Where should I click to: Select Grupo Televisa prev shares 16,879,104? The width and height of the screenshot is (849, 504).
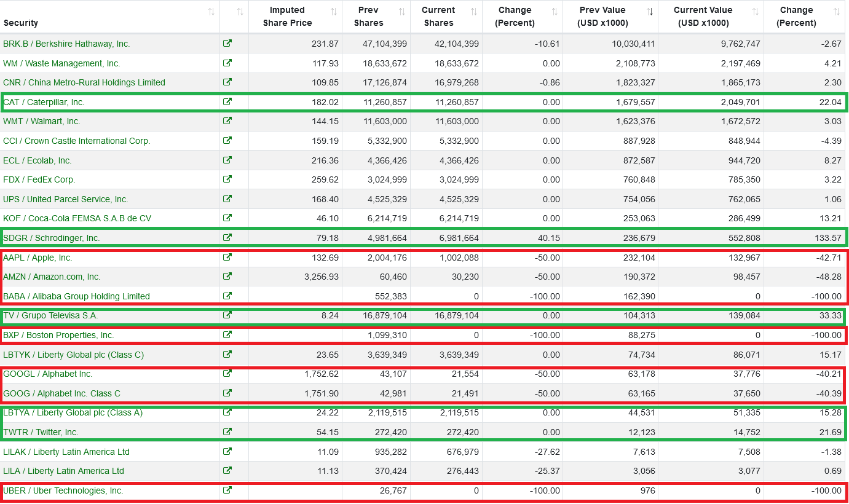coord(384,315)
